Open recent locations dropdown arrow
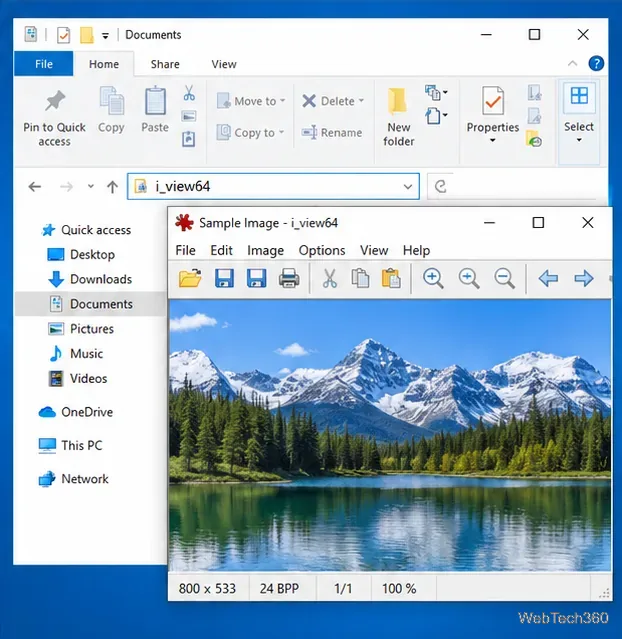This screenshot has width=622, height=639. pos(90,186)
